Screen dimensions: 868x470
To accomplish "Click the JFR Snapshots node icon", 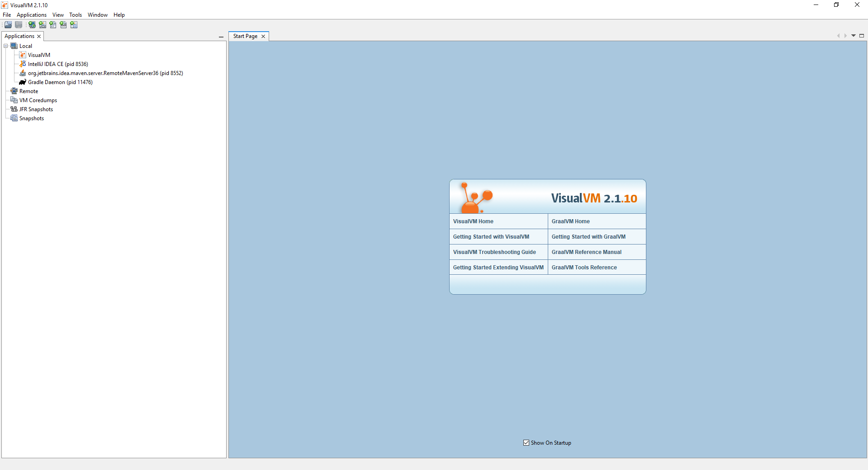I will (x=14, y=109).
